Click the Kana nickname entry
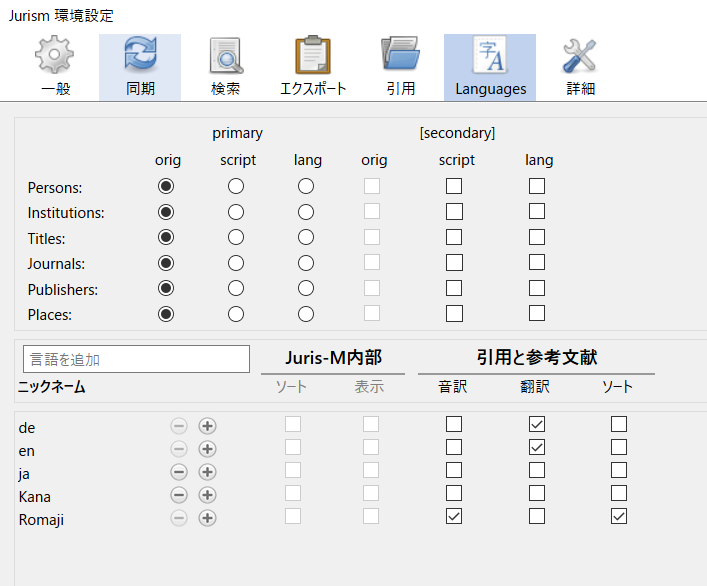The image size is (707, 586). (35, 497)
